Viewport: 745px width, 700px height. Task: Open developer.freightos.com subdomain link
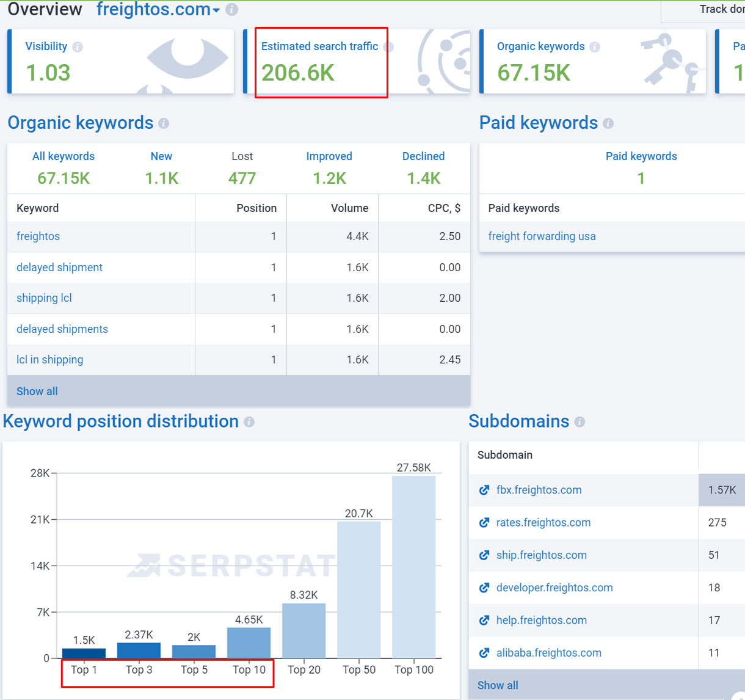pyautogui.click(x=554, y=588)
